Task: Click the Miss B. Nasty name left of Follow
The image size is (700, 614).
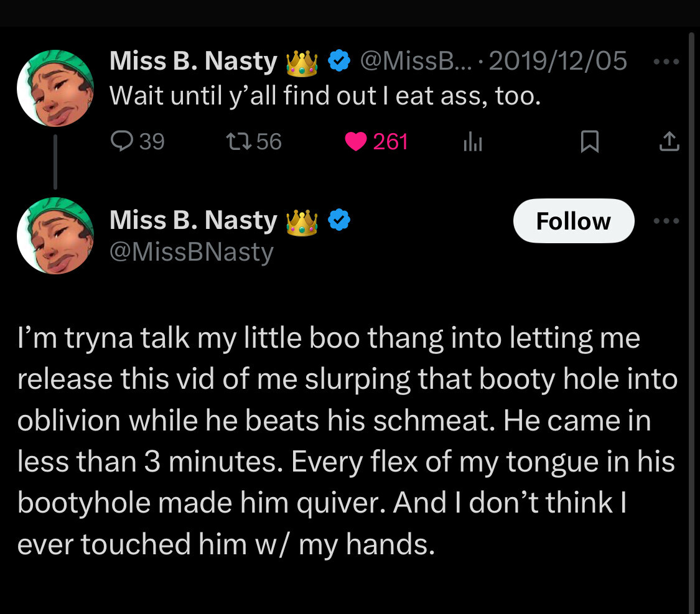Action: (194, 220)
